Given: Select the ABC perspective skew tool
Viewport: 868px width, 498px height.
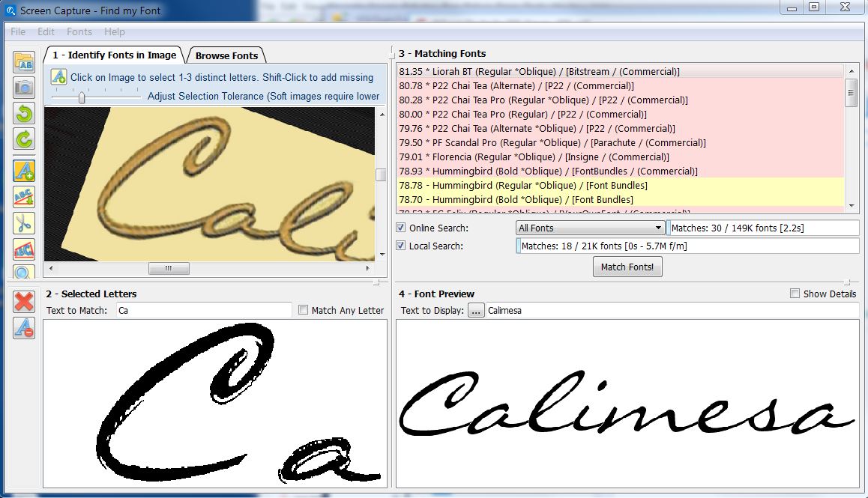Looking at the screenshot, I should (x=24, y=249).
